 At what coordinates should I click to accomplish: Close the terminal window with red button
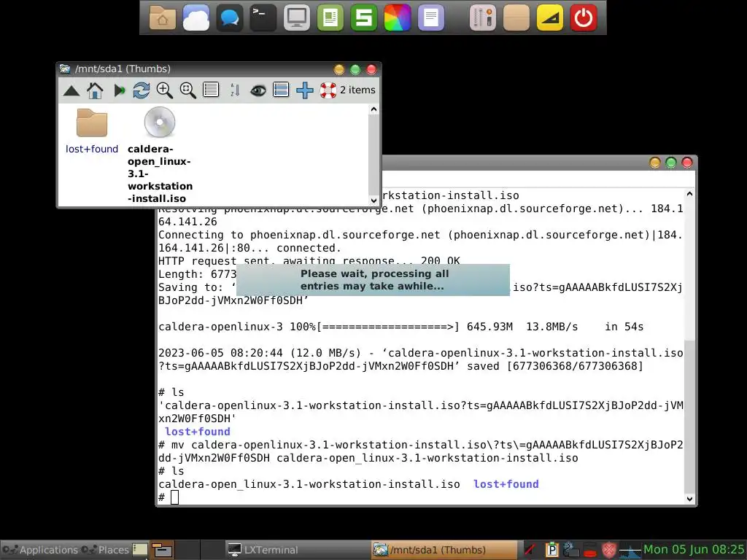click(687, 163)
